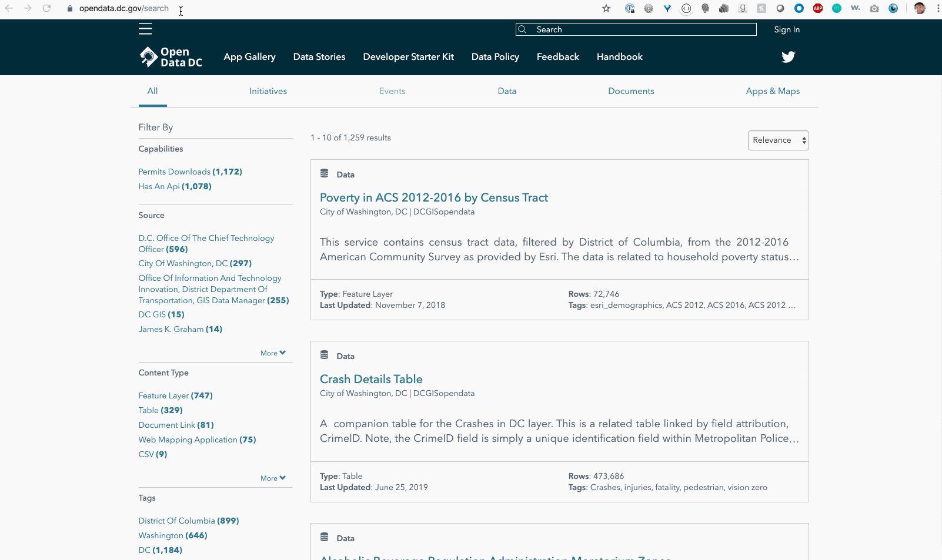Click the Chrome profile avatar
This screenshot has height=560, width=942.
click(x=919, y=8)
